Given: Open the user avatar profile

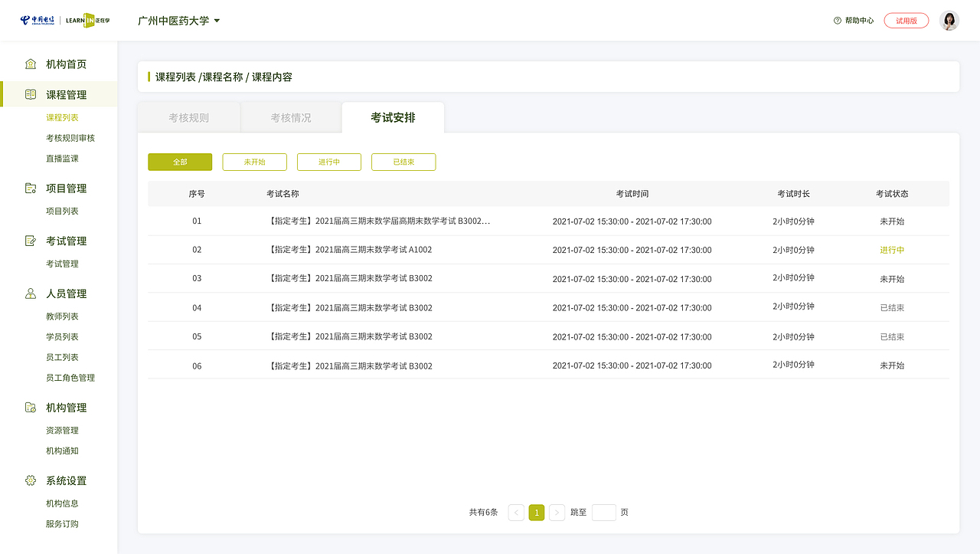Looking at the screenshot, I should pyautogui.click(x=949, y=21).
